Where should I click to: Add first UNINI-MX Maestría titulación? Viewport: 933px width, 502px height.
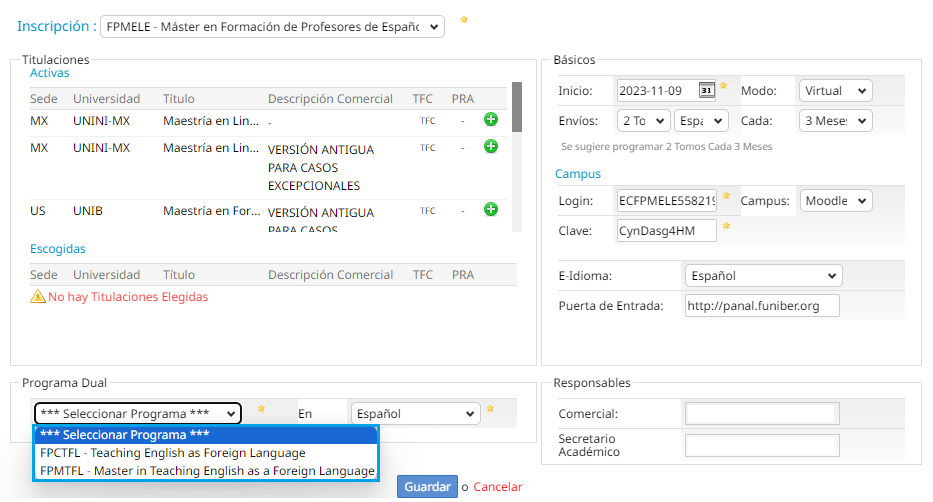[x=490, y=120]
